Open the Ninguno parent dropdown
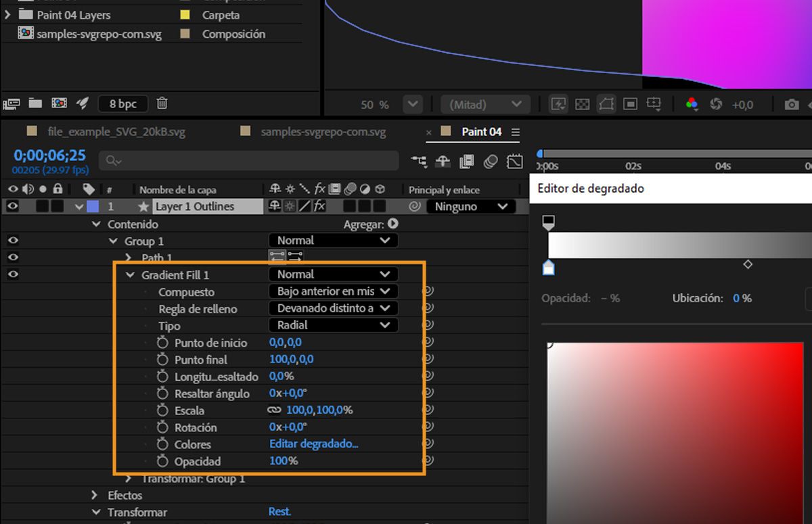Viewport: 812px width, 524px height. 471,206
